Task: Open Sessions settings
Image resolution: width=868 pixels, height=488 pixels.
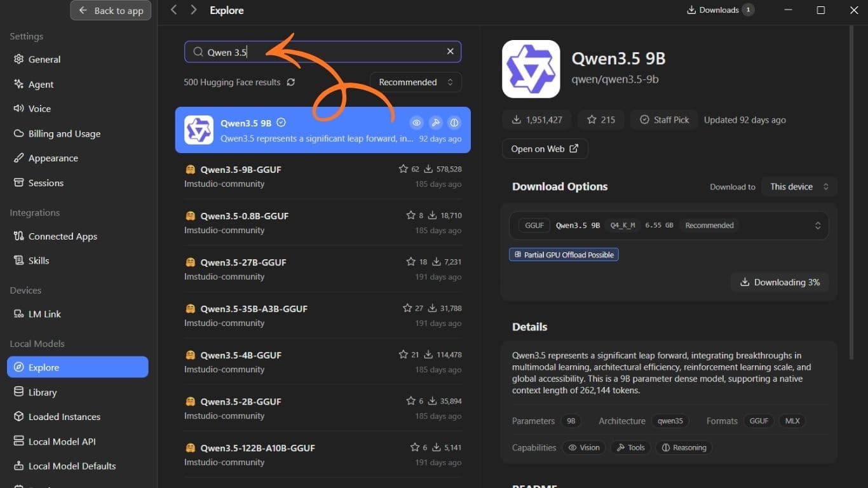Action: 78,183
